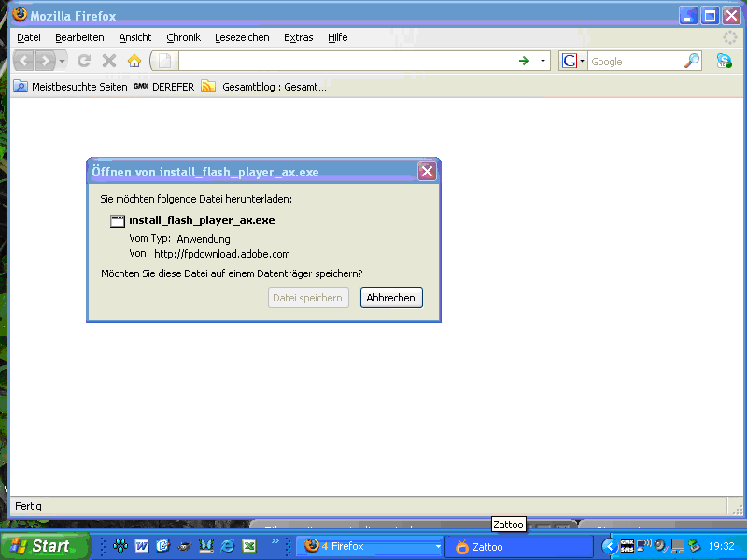747x560 pixels.
Task: Click the Reload page icon
Action: click(x=84, y=61)
